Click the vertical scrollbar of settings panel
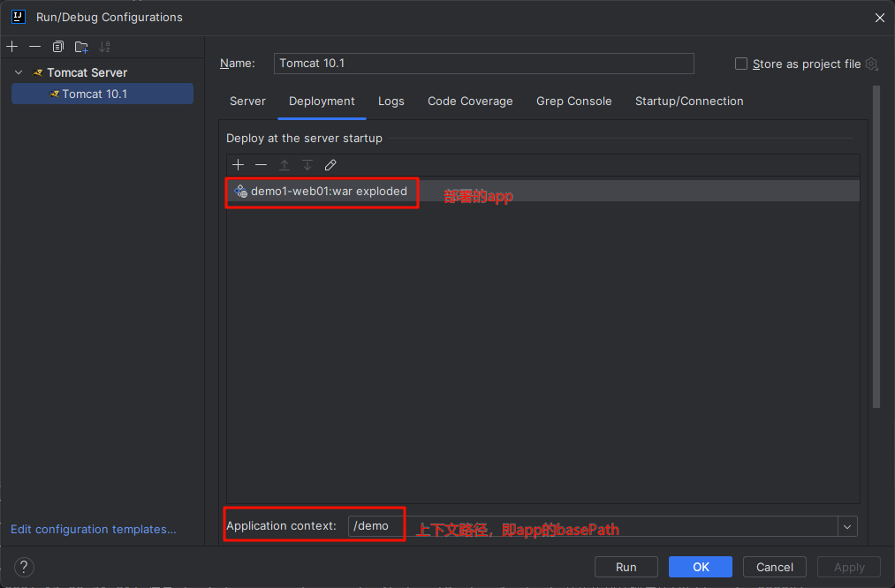Screen dimensions: 895x588 (876, 246)
